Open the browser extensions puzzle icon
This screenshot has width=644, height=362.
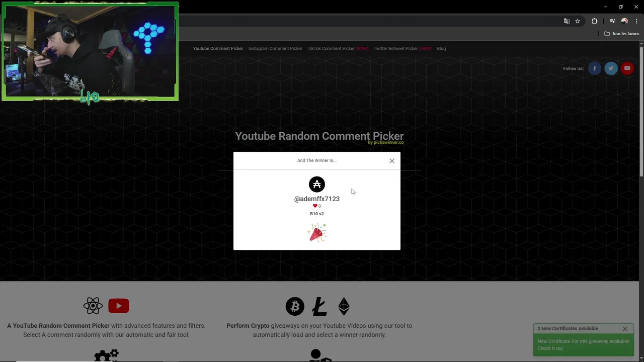(595, 21)
